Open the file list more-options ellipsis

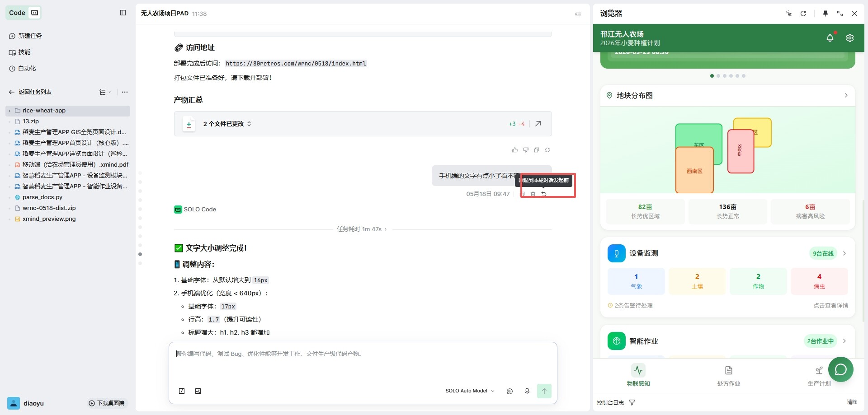click(125, 92)
